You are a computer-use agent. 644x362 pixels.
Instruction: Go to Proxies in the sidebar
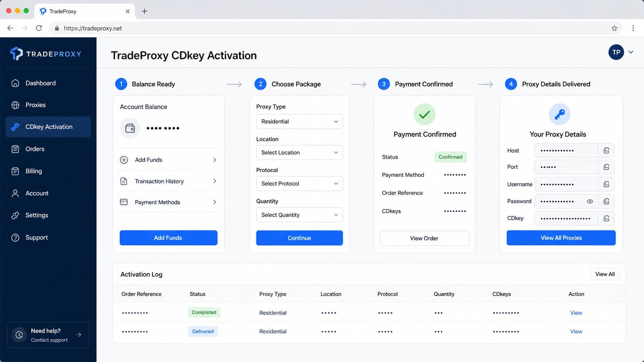pos(48,105)
